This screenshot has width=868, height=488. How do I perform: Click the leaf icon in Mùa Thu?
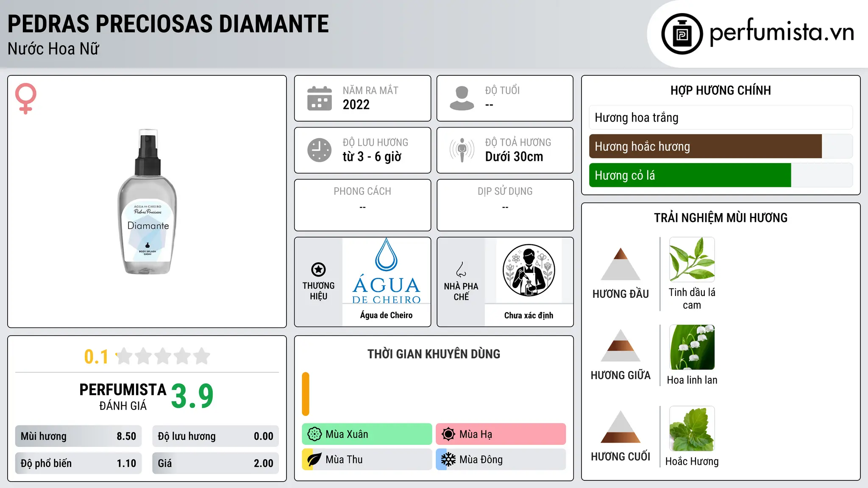click(x=314, y=460)
